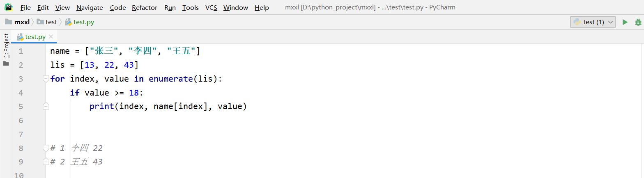Toggle fold marker at comment line 8
644x178 pixels.
pos(46,148)
